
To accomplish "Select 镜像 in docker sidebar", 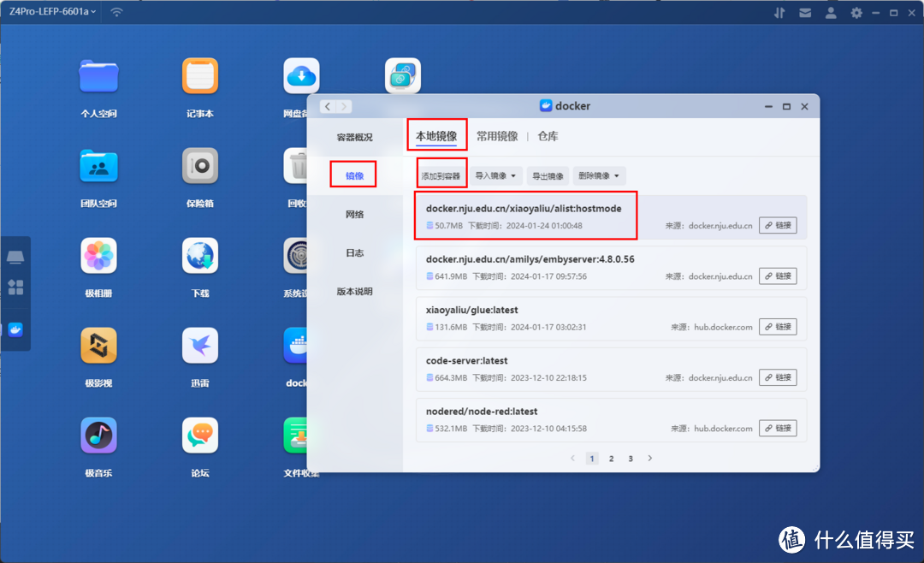I will [355, 175].
